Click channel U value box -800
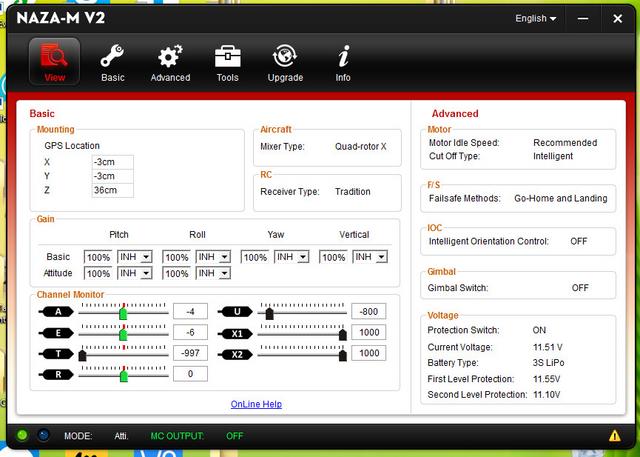Screen dimensions: 640x457 [369, 311]
